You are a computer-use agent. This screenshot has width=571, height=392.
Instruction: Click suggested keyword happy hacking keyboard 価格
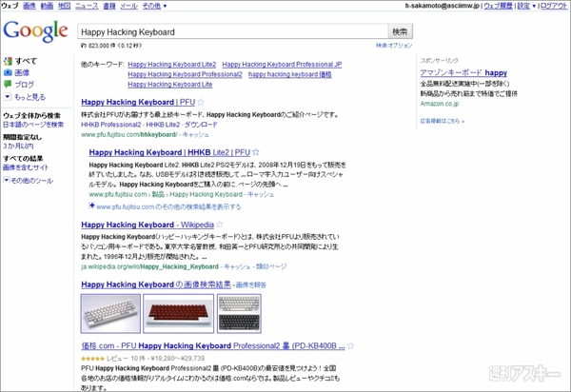point(290,74)
